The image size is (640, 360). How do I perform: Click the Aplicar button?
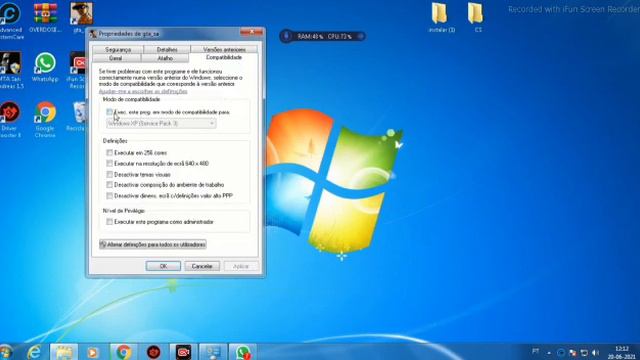(x=241, y=266)
